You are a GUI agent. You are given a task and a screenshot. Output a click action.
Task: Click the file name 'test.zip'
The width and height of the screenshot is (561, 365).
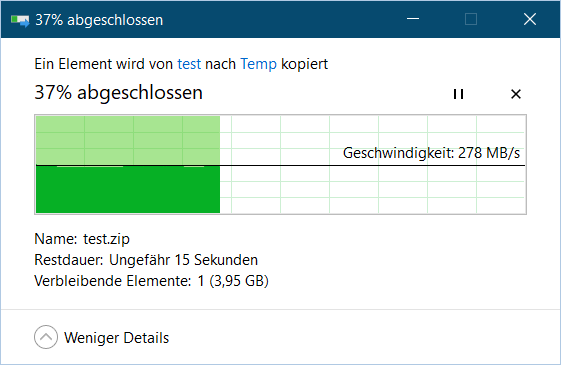106,239
